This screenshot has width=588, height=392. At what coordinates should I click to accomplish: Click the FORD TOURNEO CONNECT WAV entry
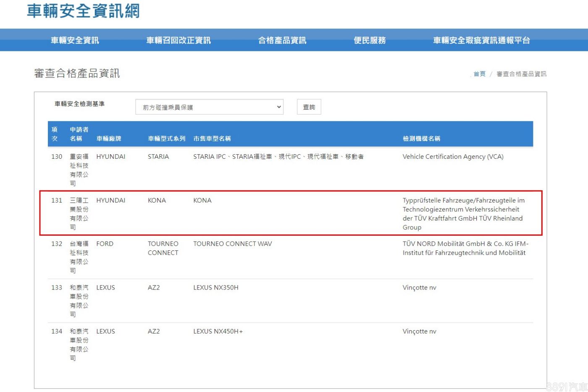click(232, 244)
